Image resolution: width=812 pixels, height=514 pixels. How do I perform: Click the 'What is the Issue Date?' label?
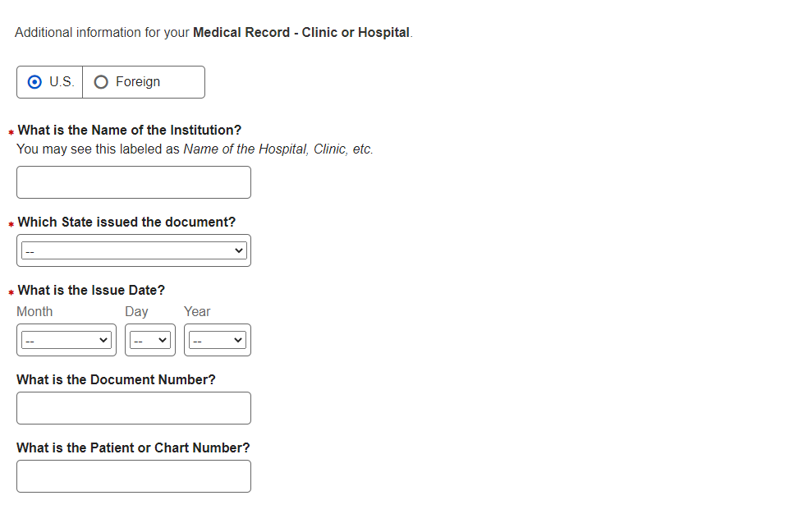tap(91, 290)
